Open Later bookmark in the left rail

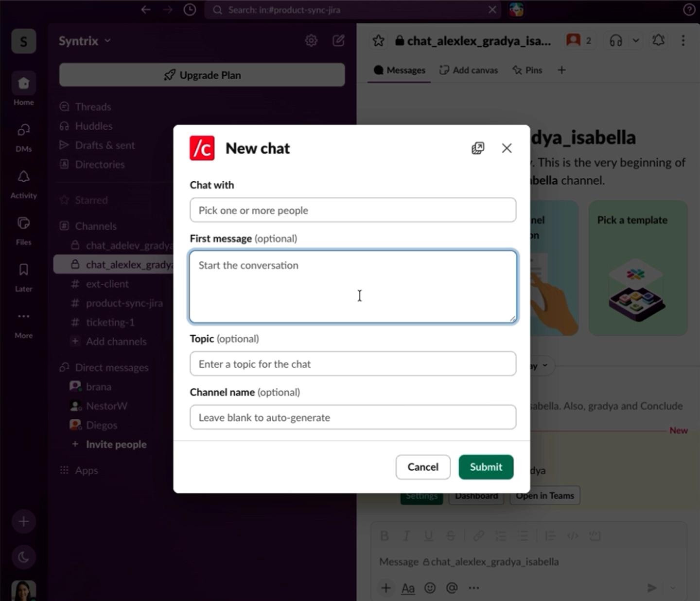coord(23,277)
